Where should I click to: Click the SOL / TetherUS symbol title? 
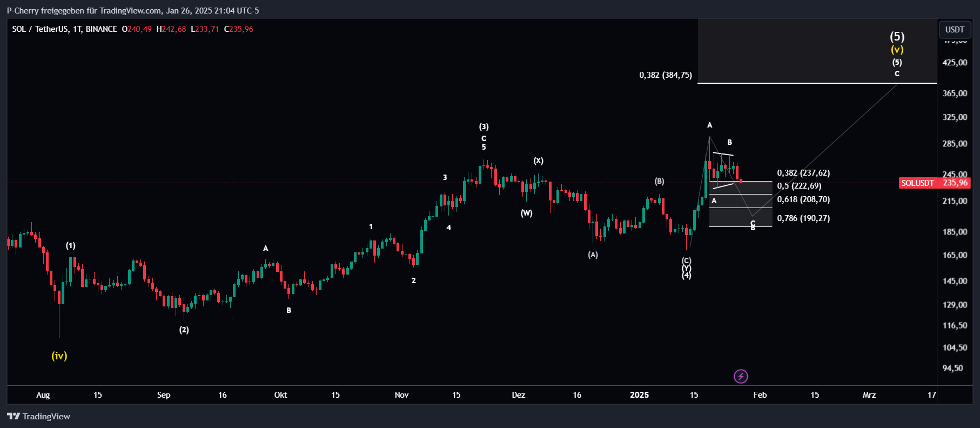(x=41, y=29)
